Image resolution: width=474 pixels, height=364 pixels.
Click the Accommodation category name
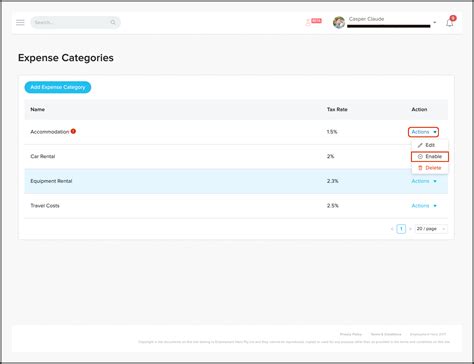pos(50,132)
